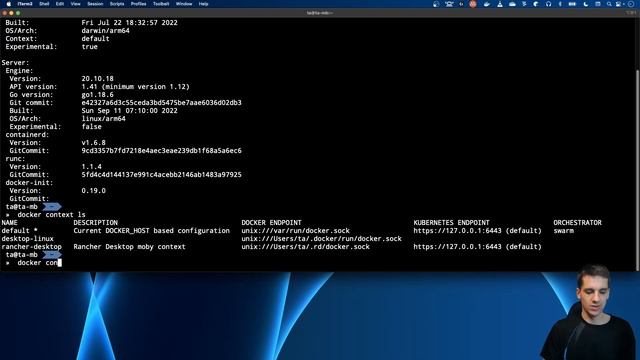This screenshot has height=360, width=640.
Task: Click the 'darwin/arm64' OS/Arch value
Action: point(105,31)
